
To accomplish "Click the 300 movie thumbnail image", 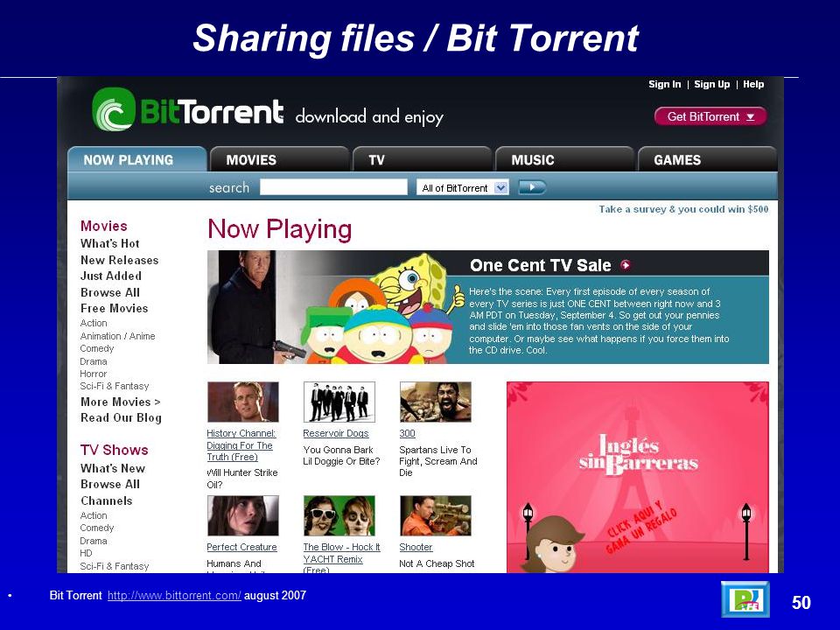I will (x=436, y=402).
